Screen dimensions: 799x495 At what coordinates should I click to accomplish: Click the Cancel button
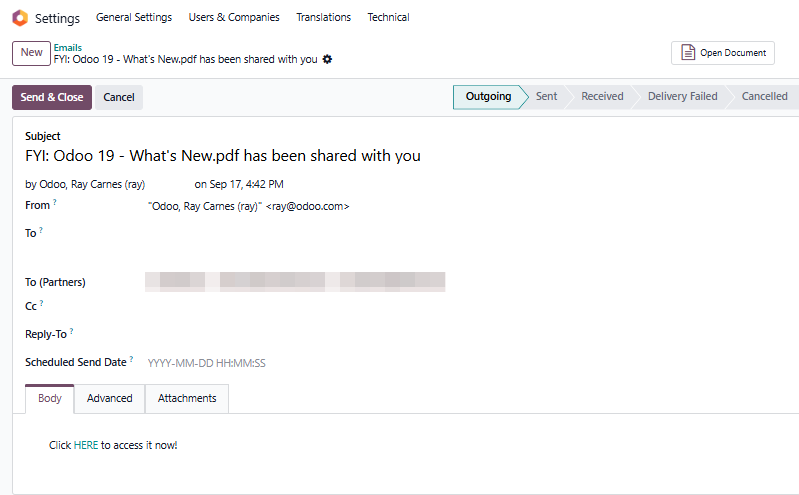[x=119, y=97]
